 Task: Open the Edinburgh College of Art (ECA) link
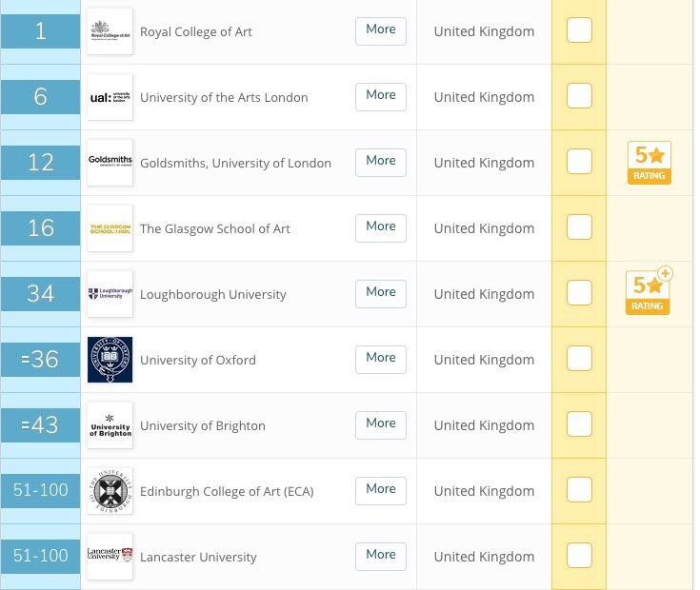click(x=227, y=491)
